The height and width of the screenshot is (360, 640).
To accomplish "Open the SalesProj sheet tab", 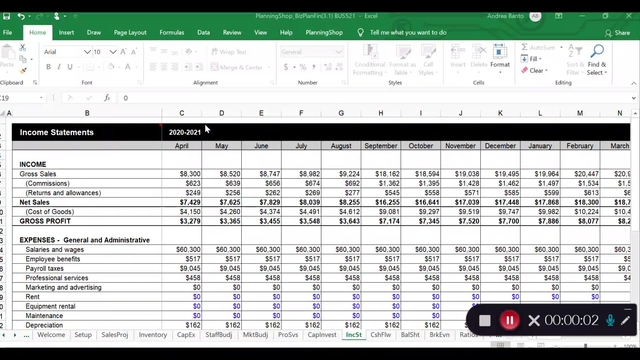I will point(115,335).
